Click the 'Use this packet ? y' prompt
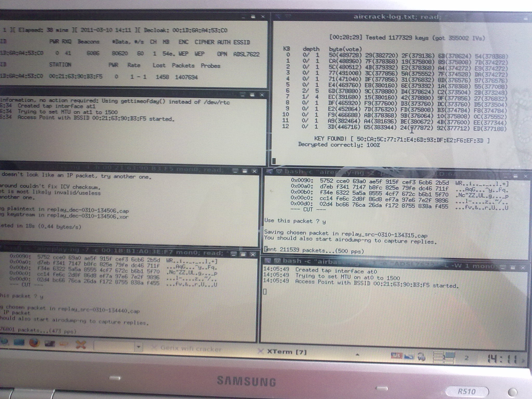The width and height of the screenshot is (532, 399). tap(295, 221)
